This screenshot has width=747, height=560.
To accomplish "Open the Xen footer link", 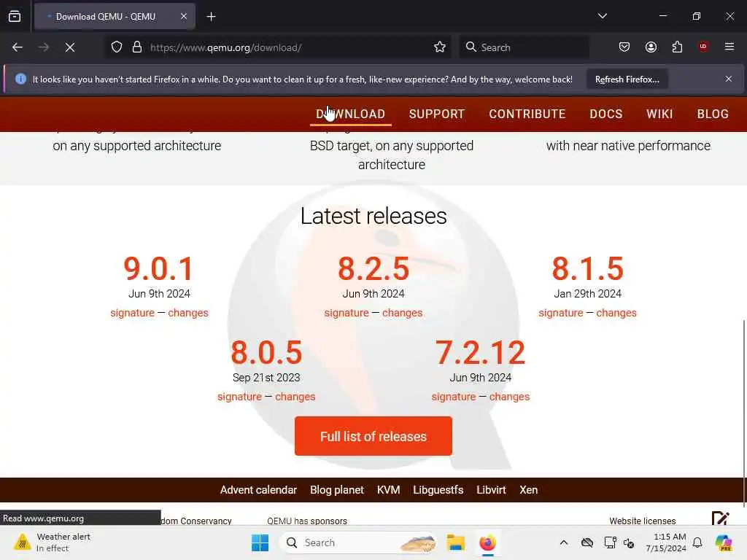I will 528,490.
